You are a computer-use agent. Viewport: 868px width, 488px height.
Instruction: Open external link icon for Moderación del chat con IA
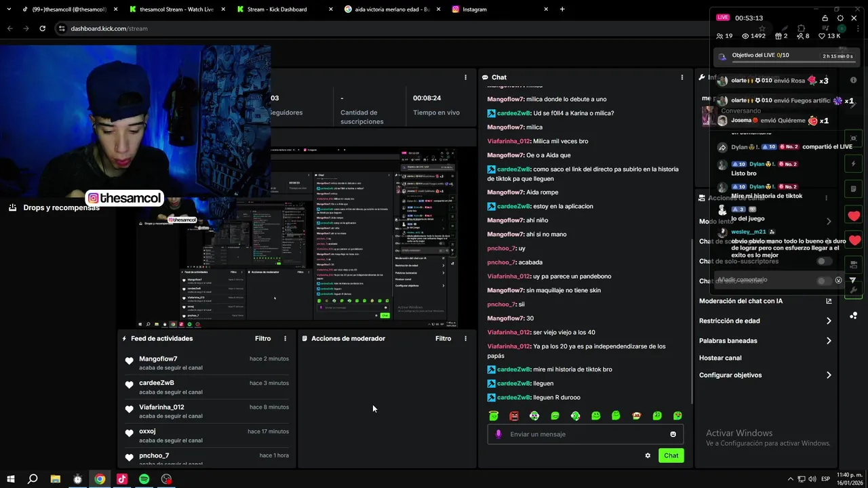(829, 301)
